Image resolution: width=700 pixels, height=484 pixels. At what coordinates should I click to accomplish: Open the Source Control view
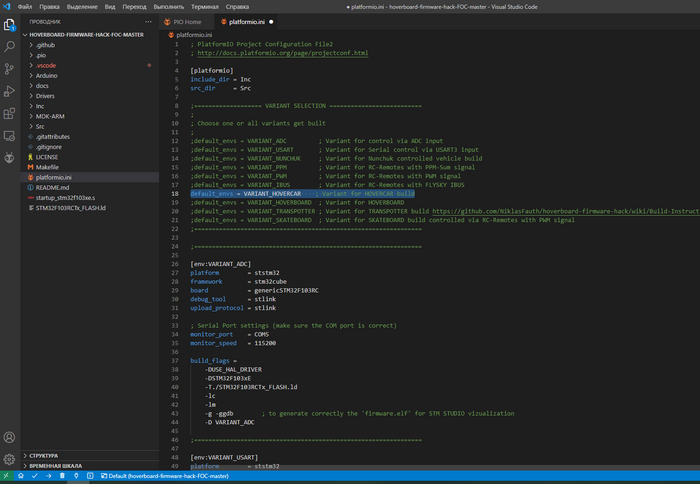pos(10,68)
